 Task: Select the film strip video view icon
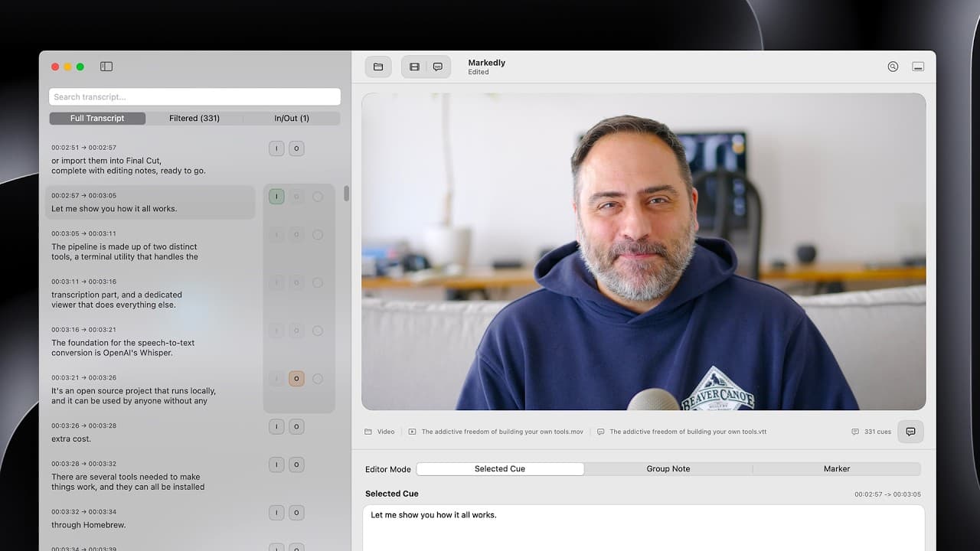pyautogui.click(x=414, y=67)
